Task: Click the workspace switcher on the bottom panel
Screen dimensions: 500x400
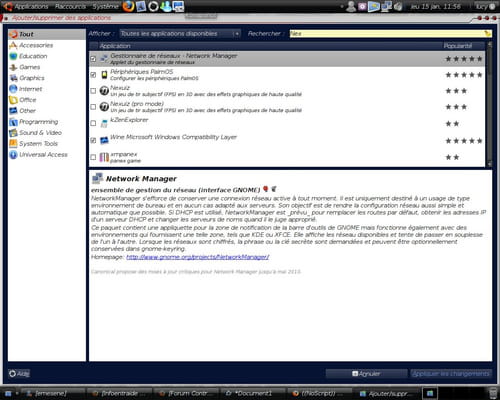Action: pos(430,393)
